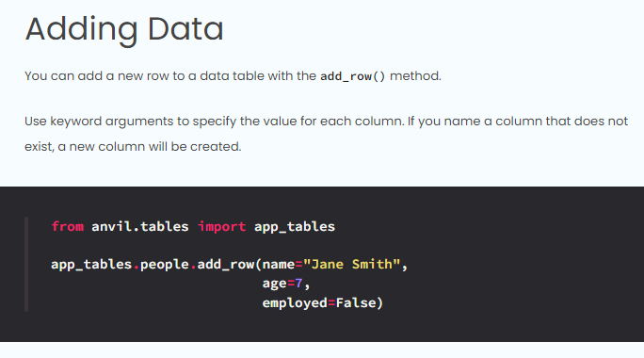The width and height of the screenshot is (644, 358).
Task: Click the "import" keyword in code
Action: point(222,226)
